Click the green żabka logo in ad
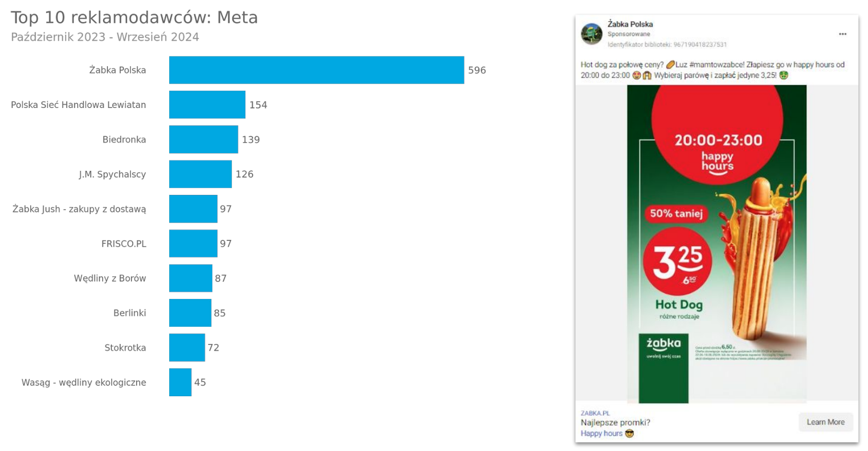 [x=663, y=348]
